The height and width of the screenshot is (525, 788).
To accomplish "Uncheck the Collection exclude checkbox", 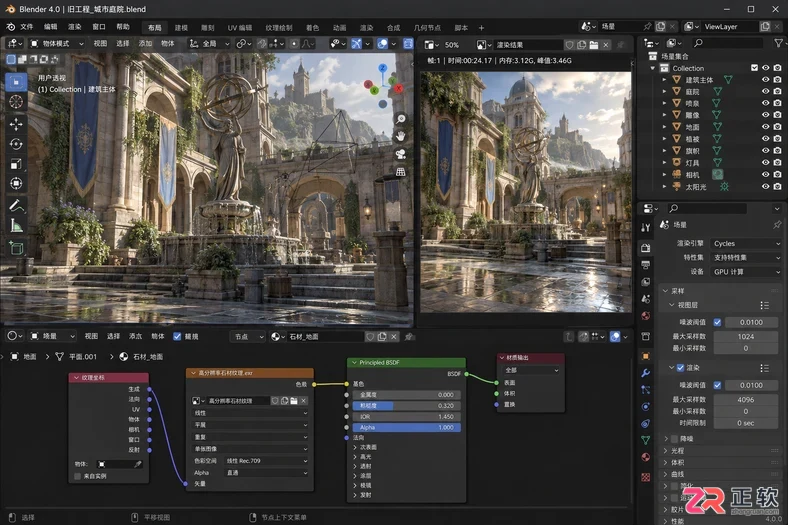I will 754,68.
